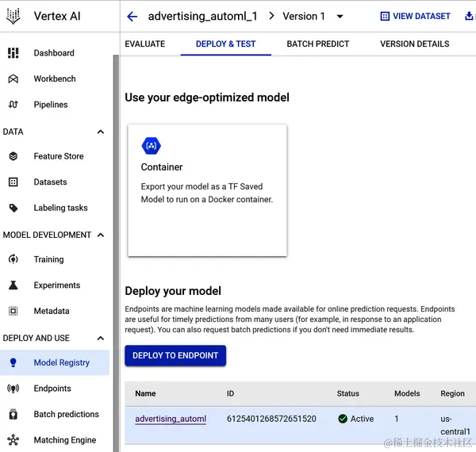Click the Labeling tasks tag icon
476x452 pixels.
point(13,208)
